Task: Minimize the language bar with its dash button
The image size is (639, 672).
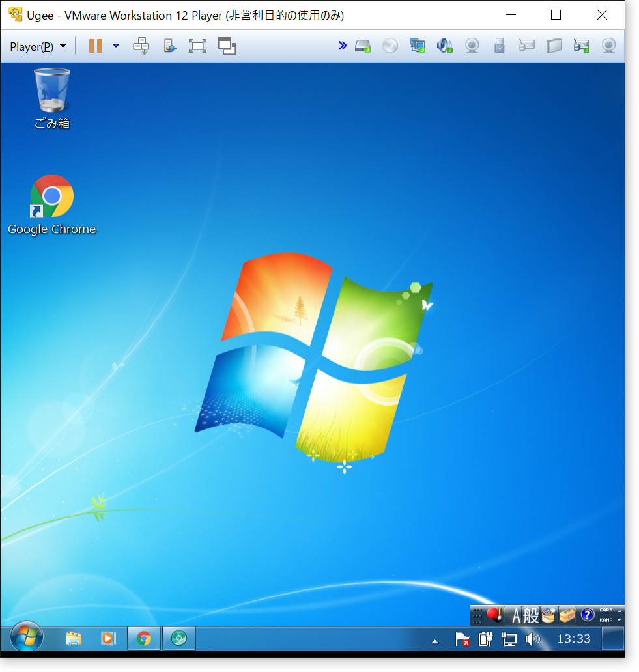Action: tap(619, 610)
